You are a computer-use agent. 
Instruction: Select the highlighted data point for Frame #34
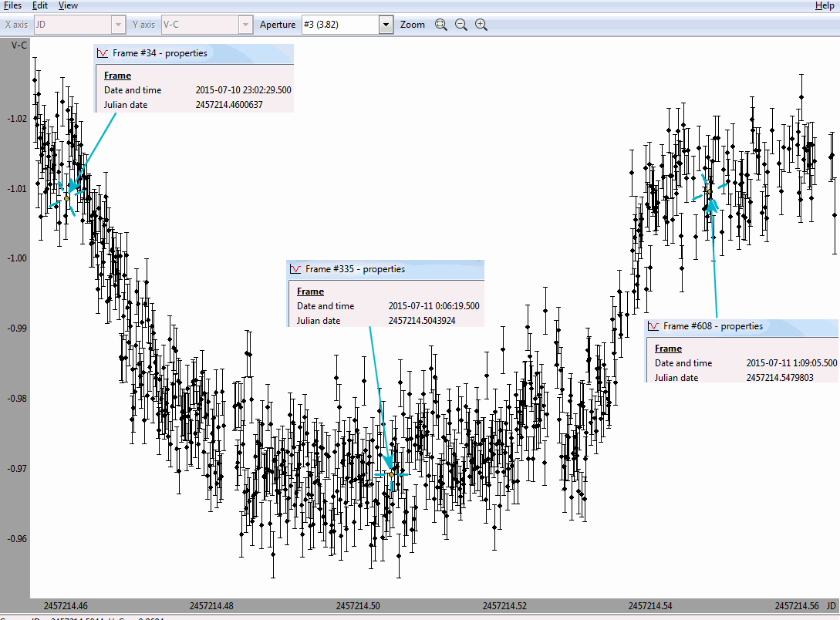(x=66, y=198)
